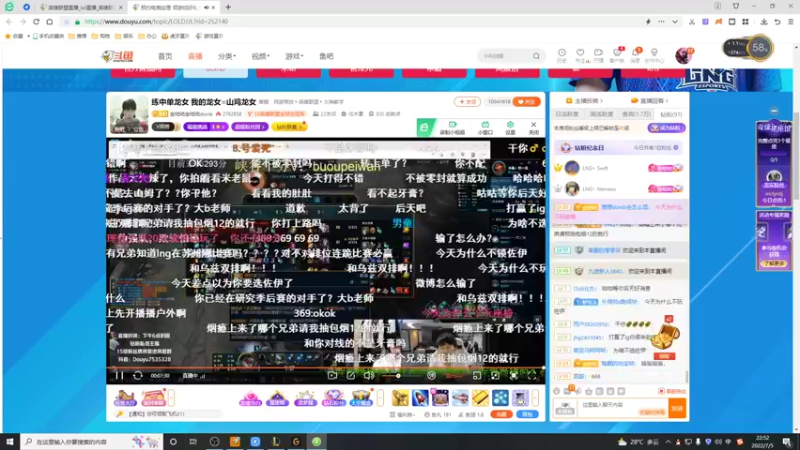Screen dimensions: 800x450
Task: Switch to 钻粉 tab in chat panel
Action: click(671, 114)
